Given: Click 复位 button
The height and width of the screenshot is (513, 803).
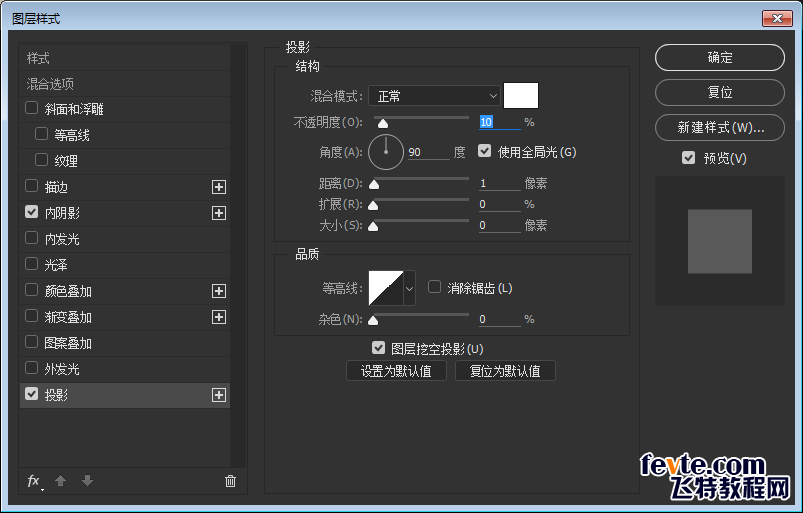Looking at the screenshot, I should (720, 92).
